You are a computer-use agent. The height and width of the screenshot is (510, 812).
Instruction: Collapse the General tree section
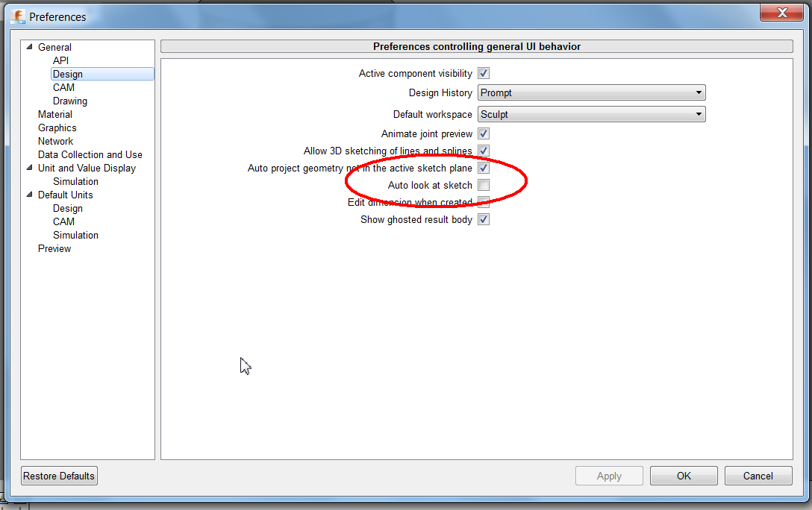28,46
